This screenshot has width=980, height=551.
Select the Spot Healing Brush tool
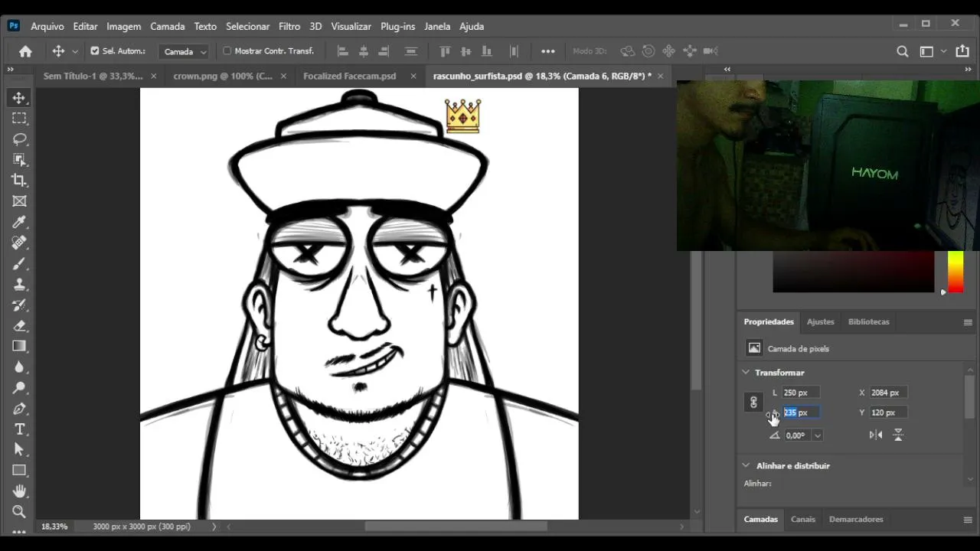tap(19, 243)
